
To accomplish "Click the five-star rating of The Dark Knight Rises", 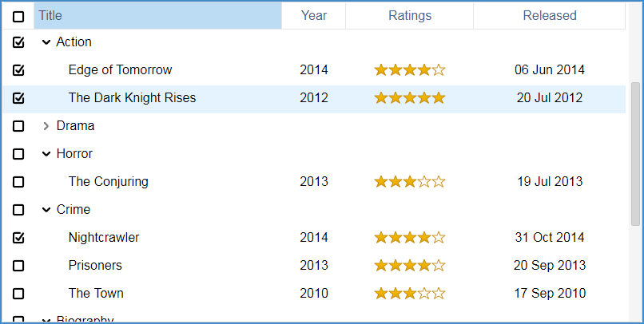I will 409,98.
